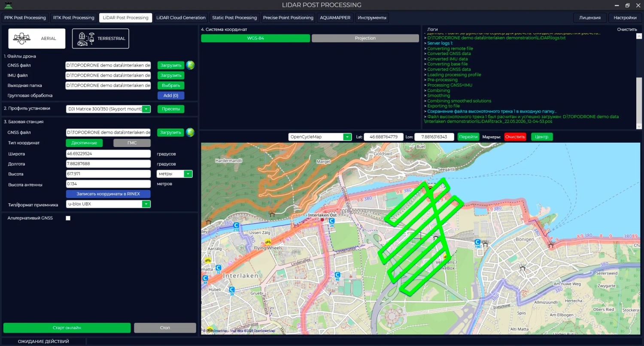Click the cycle route 40 marker on map

337,276
